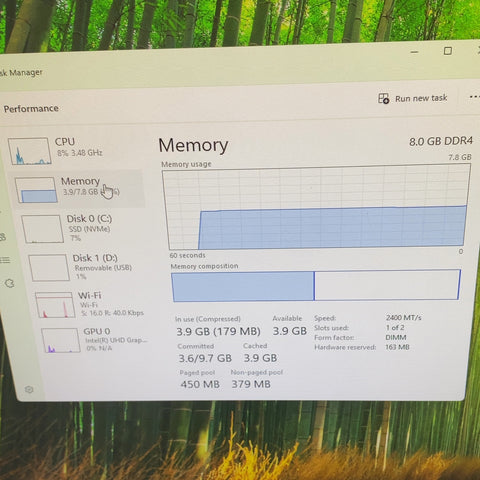Open the Users sidebar icon

click(3, 237)
